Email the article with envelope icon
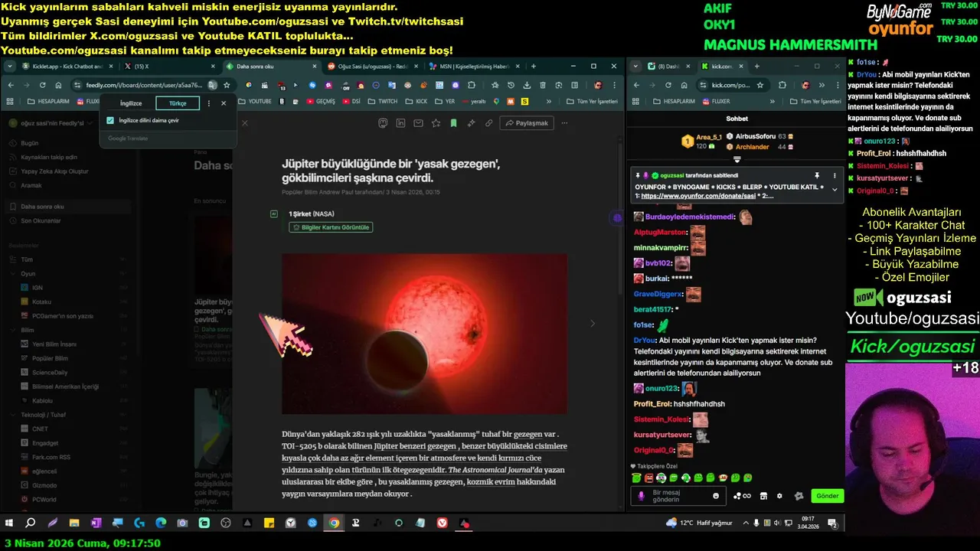 pyautogui.click(x=418, y=123)
